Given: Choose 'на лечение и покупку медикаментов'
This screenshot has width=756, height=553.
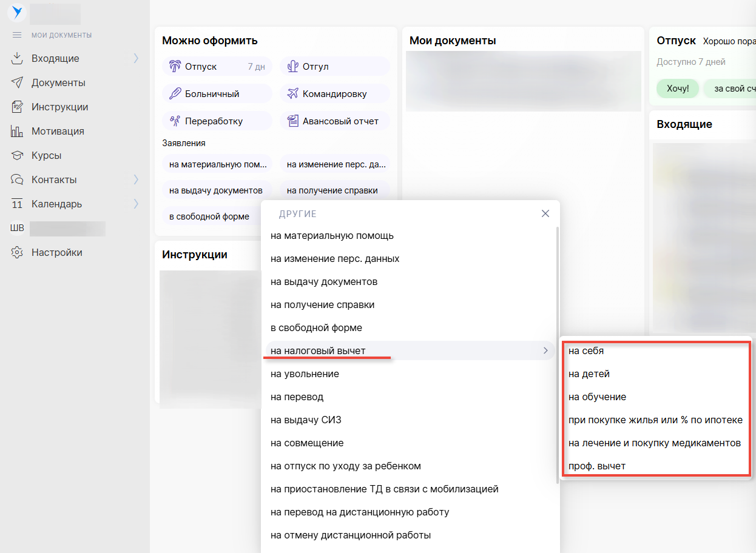Looking at the screenshot, I should [x=654, y=443].
